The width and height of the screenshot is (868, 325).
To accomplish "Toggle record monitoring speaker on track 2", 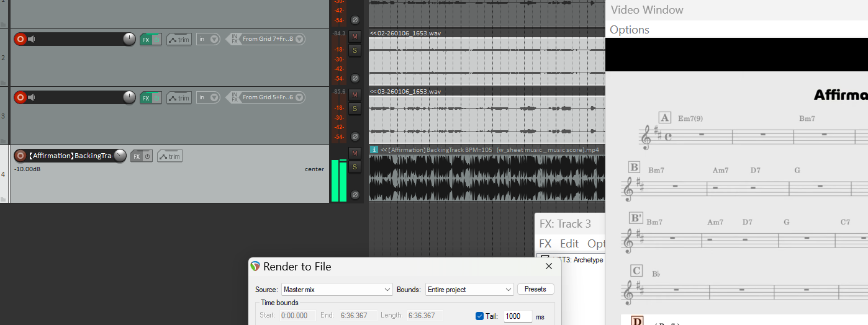I will (x=31, y=39).
